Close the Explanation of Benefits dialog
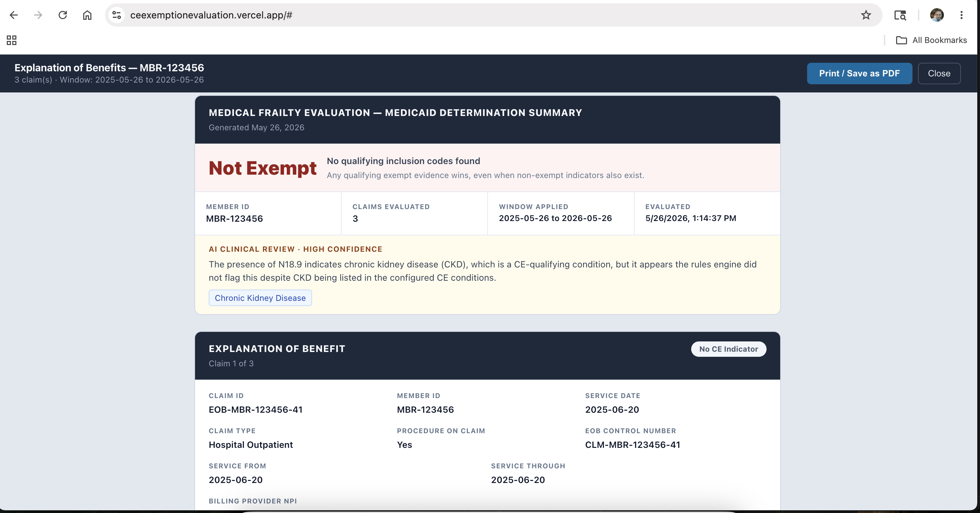Image resolution: width=980 pixels, height=513 pixels. 939,73
